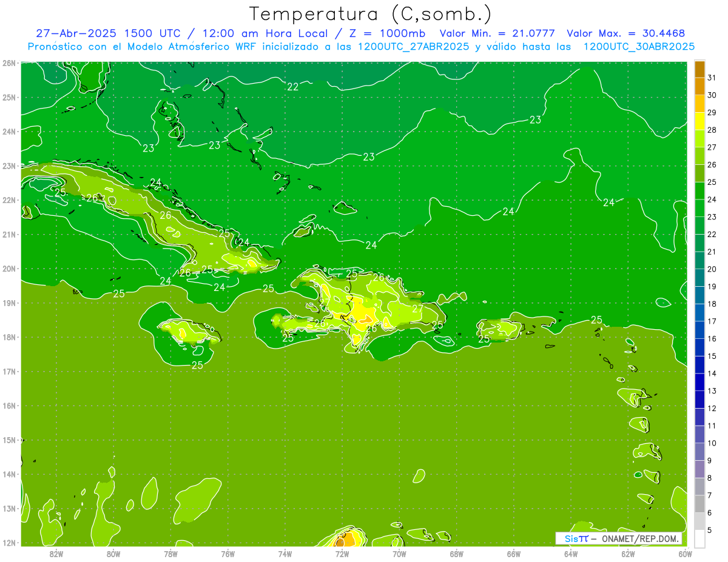
Task: Click the 12N latitude label
Action: 9,543
